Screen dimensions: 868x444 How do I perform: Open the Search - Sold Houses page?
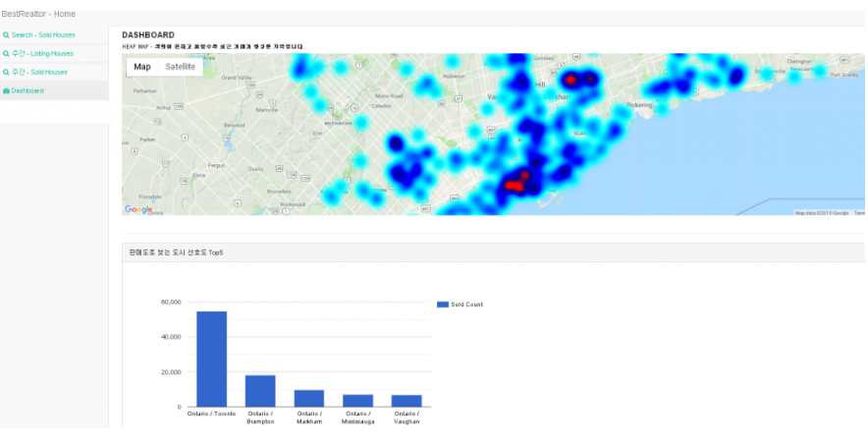[x=42, y=35]
